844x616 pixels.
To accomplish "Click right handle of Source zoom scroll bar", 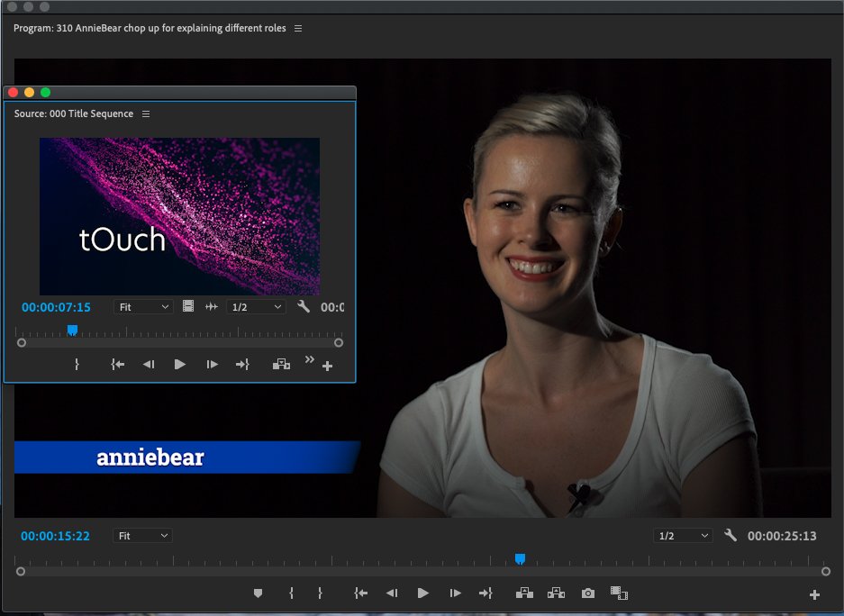I will [x=339, y=343].
